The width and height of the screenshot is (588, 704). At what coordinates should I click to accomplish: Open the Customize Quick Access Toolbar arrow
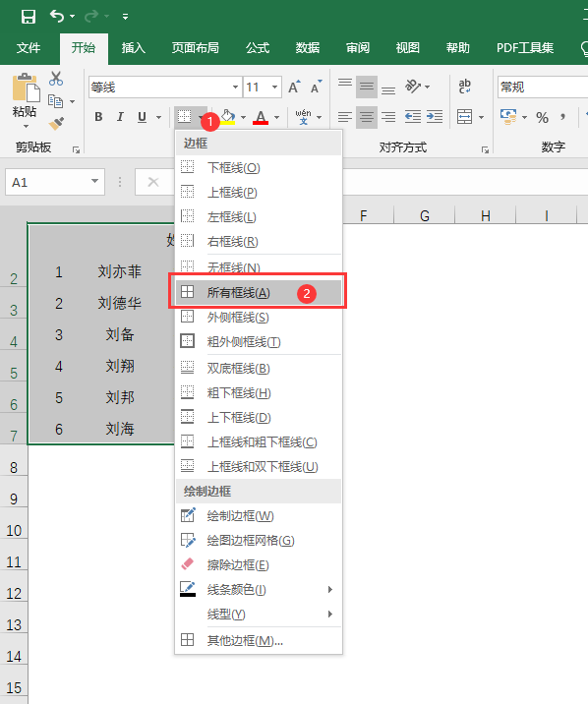(125, 17)
